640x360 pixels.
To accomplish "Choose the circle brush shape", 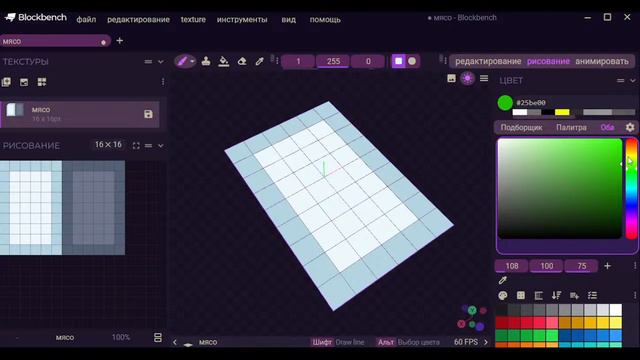I will 412,61.
